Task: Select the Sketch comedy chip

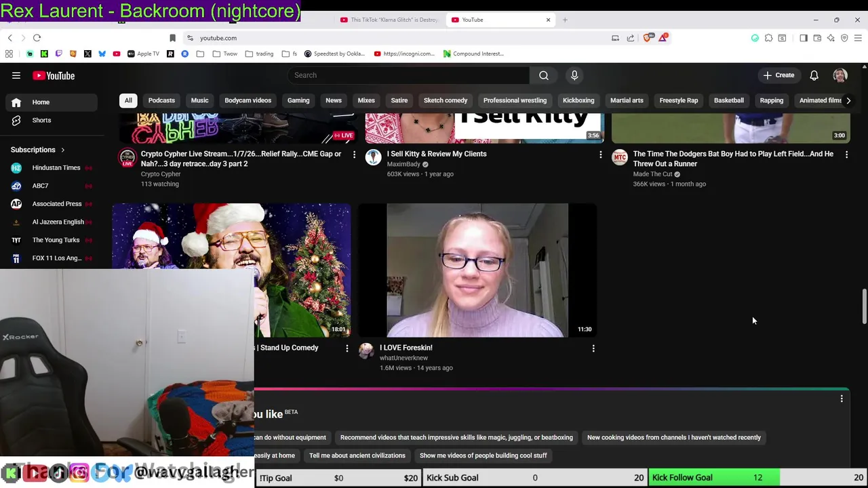Action: pyautogui.click(x=446, y=100)
